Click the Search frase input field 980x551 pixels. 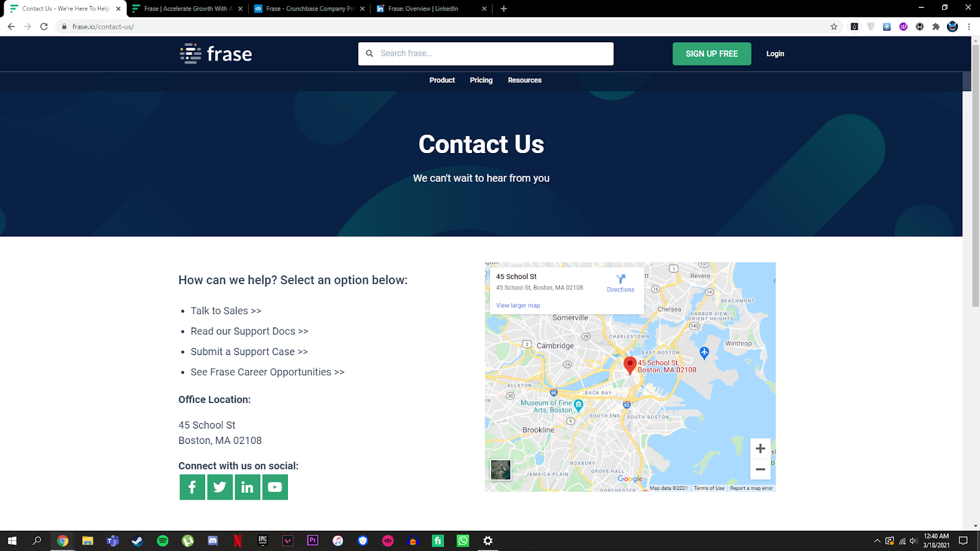click(486, 54)
